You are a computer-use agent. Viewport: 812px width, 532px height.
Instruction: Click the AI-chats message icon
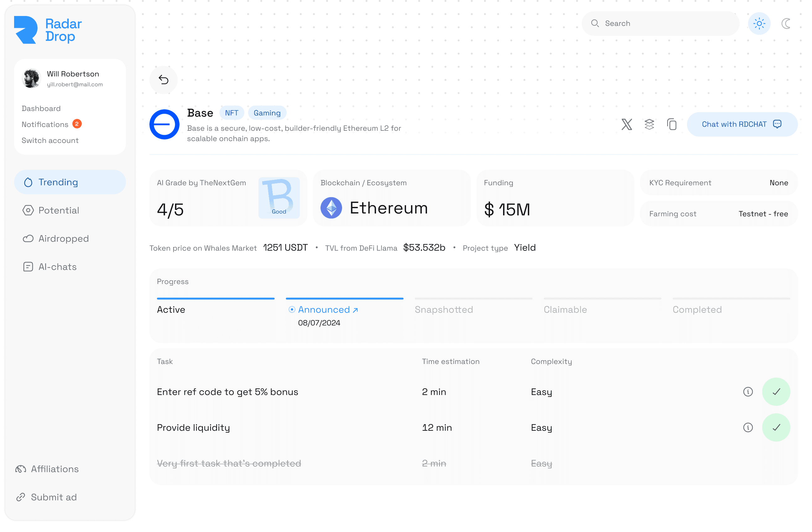coord(28,267)
